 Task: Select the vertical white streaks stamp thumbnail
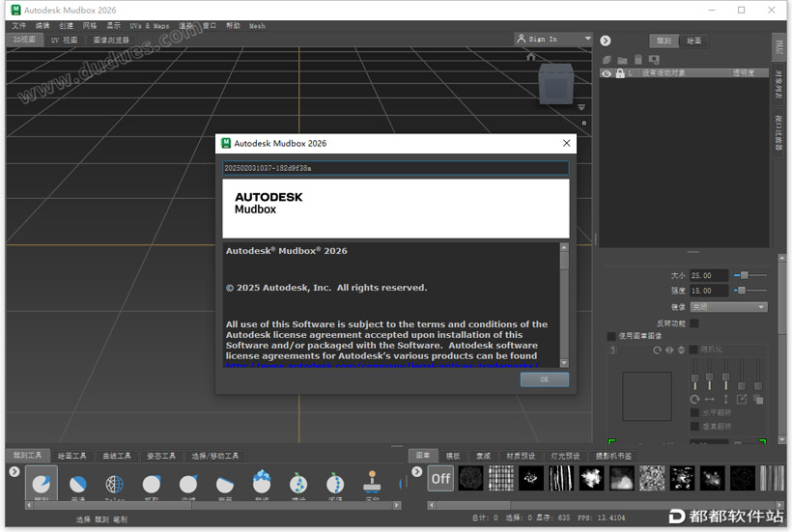coord(561,478)
